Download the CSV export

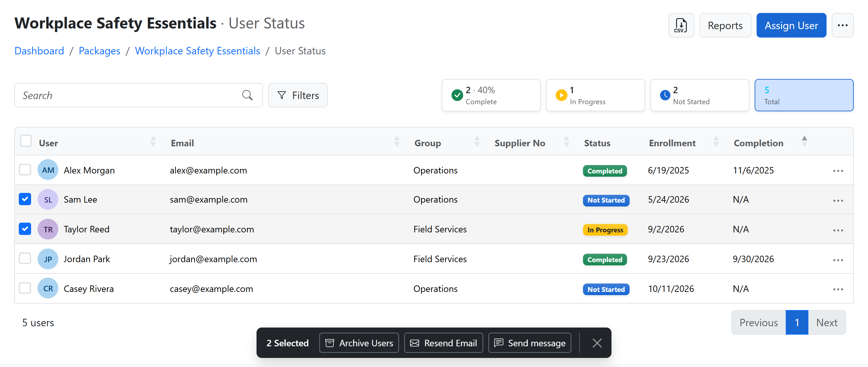coord(681,25)
